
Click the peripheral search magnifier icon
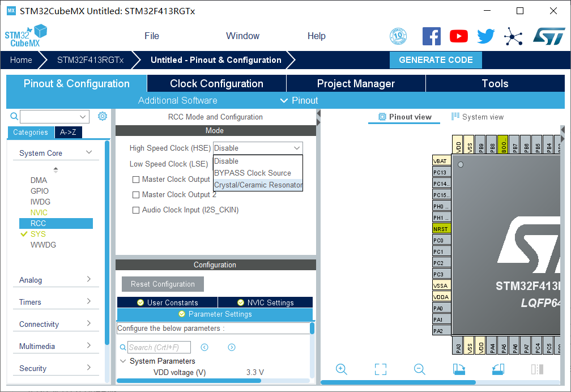[14, 116]
